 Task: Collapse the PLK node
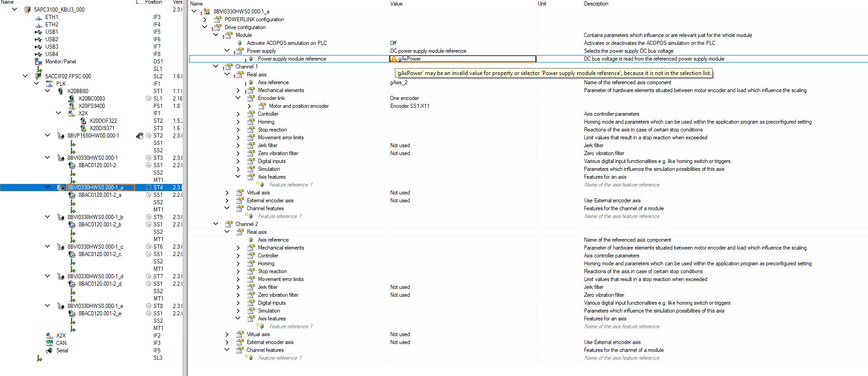click(x=37, y=83)
